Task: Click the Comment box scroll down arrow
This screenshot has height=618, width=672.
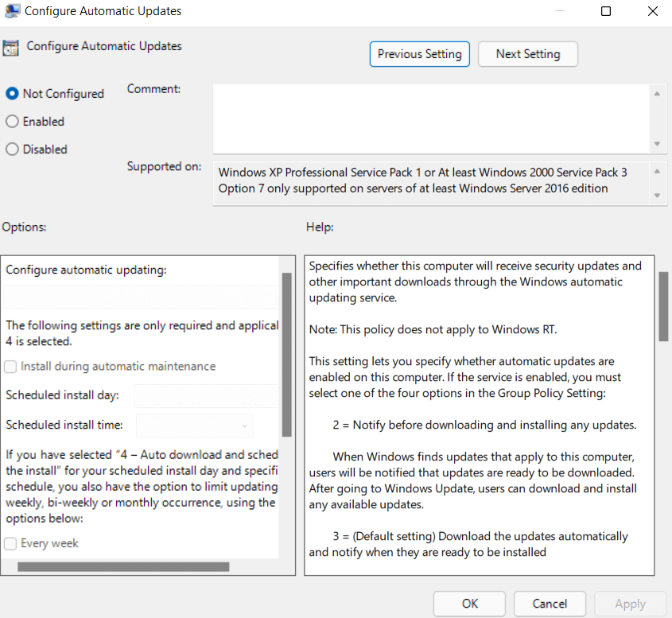Action: coord(657,143)
